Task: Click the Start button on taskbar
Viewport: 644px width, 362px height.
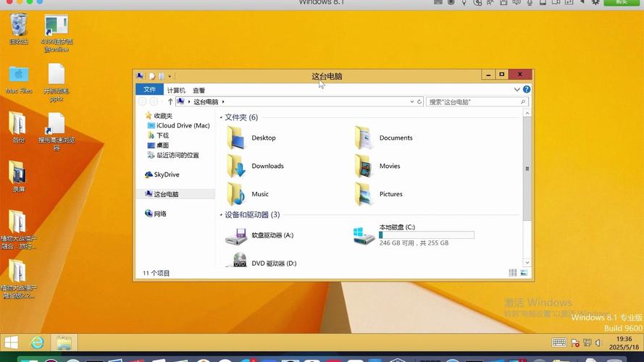Action: click(x=12, y=342)
